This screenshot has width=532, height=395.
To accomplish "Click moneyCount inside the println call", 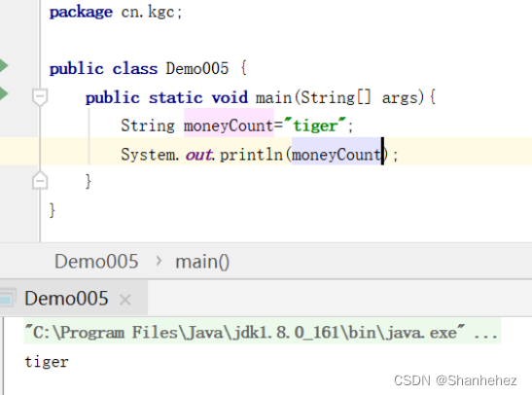I will point(337,155).
